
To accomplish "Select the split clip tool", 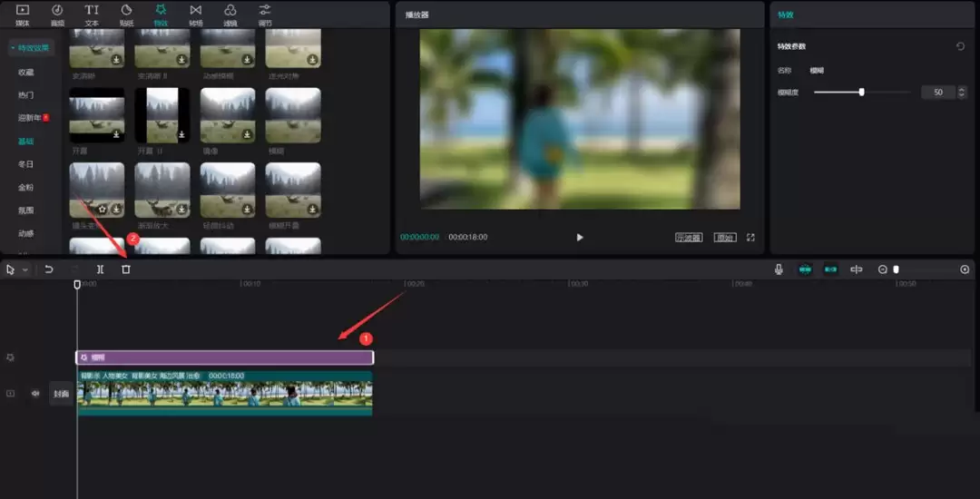I will pyautogui.click(x=101, y=269).
